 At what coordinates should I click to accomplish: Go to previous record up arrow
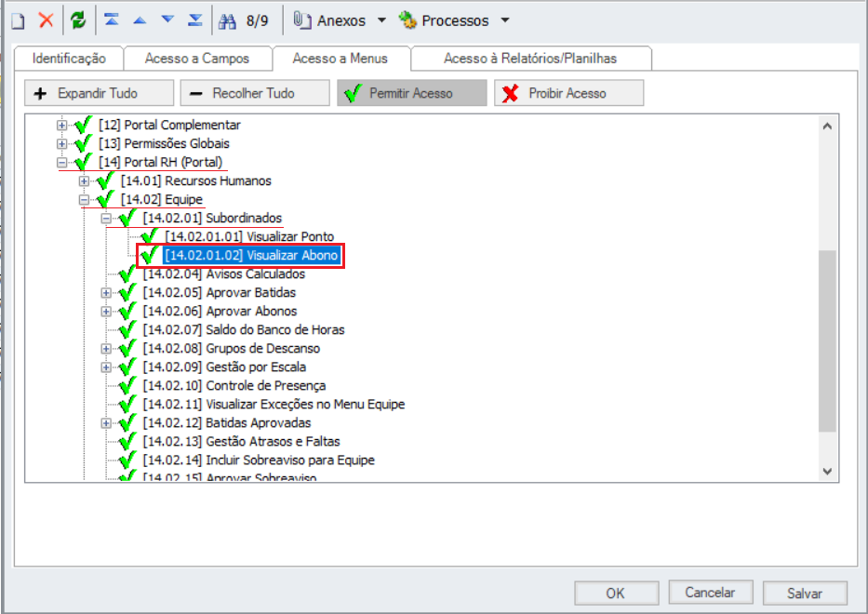tap(140, 20)
